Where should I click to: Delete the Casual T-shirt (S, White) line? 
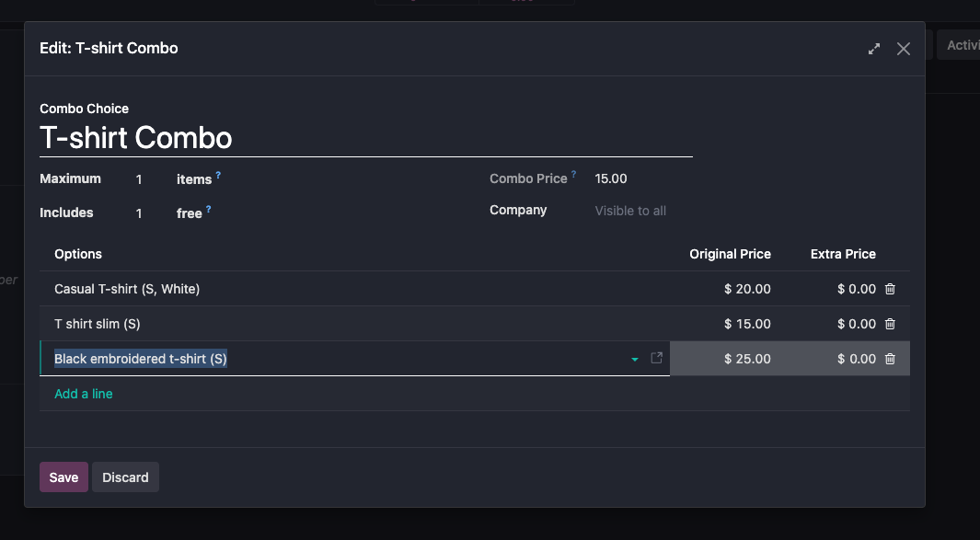point(890,289)
